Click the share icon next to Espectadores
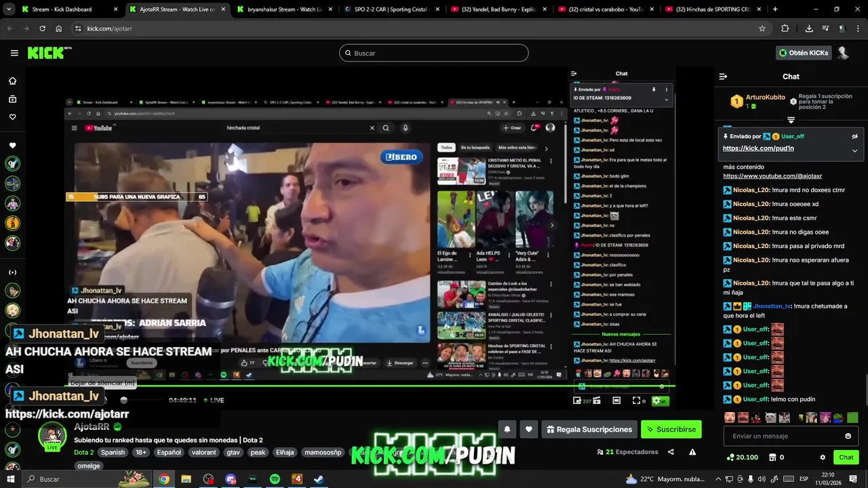Viewport: 868px width, 488px height. 671,452
